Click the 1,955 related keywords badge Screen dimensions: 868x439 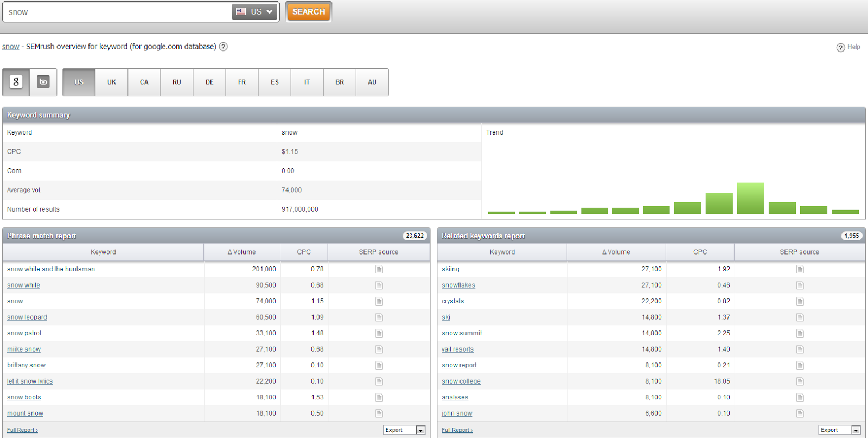tap(852, 236)
